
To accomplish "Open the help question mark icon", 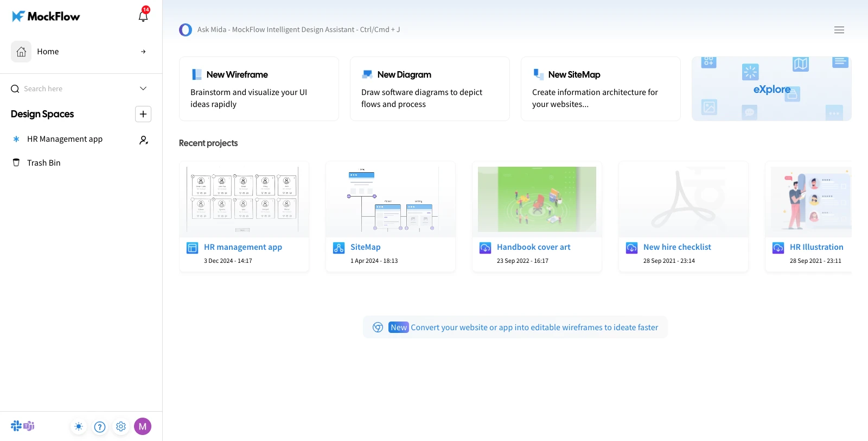I will tap(100, 426).
